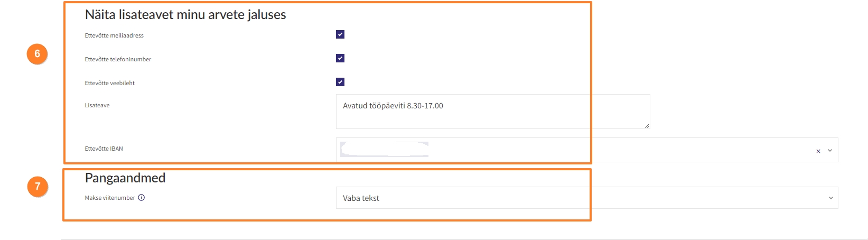
Task: Click the Ettevõtte telefoninumber label
Action: point(118,59)
